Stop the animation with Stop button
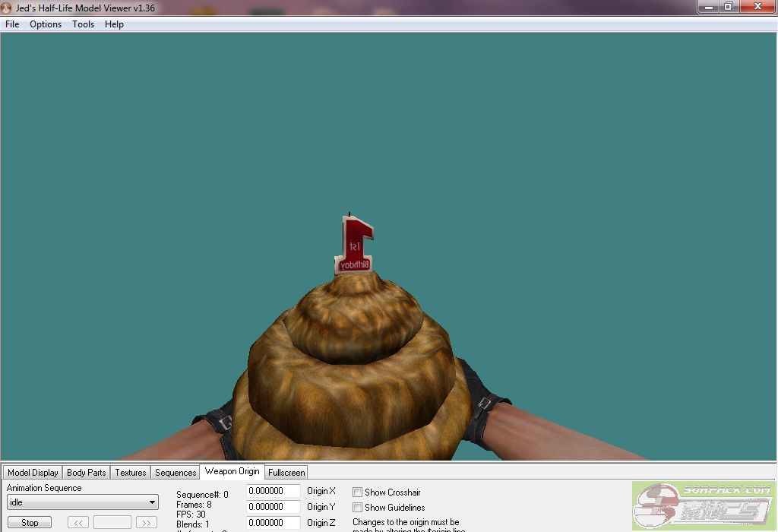The height and width of the screenshot is (532, 778). [30, 523]
